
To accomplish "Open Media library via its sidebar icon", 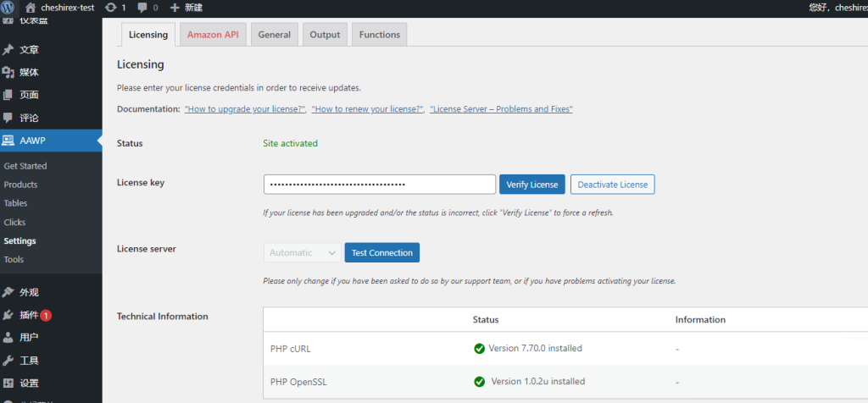I will point(8,73).
